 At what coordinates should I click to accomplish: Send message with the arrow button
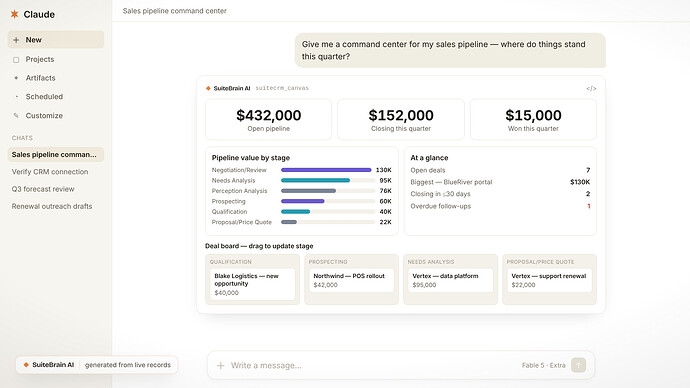click(x=578, y=365)
